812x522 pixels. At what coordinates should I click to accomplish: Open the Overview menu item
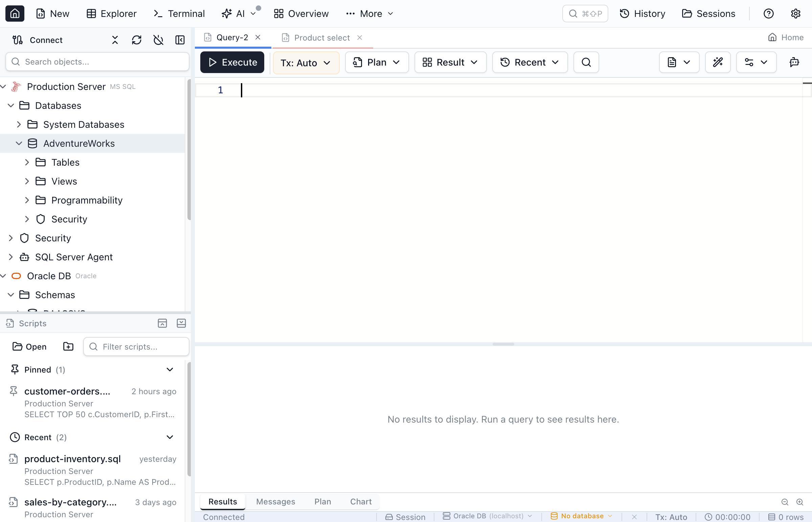(x=301, y=14)
